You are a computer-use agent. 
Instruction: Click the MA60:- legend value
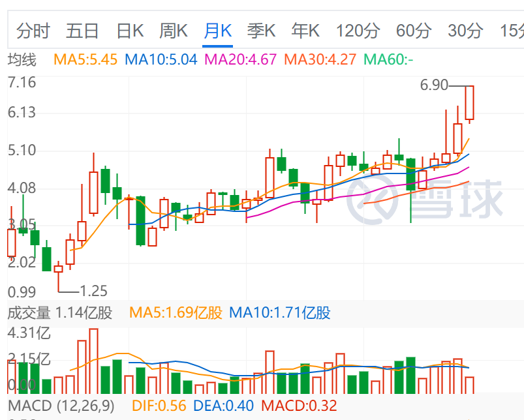click(388, 60)
